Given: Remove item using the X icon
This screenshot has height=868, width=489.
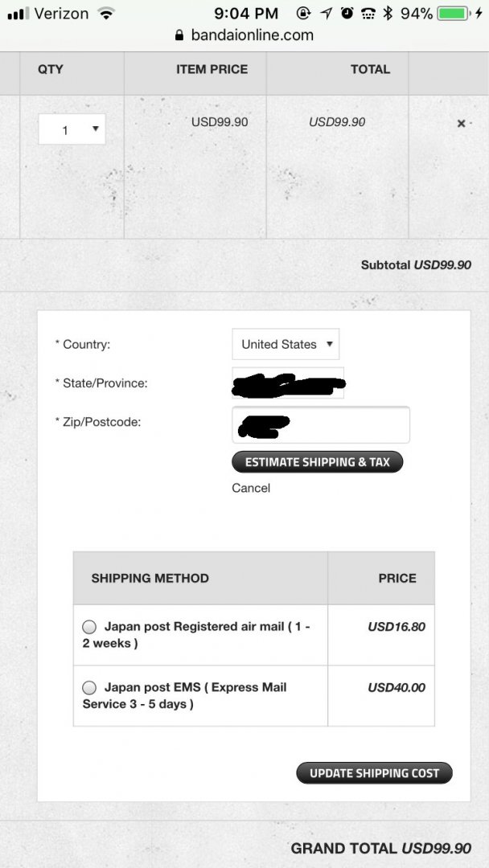Looking at the screenshot, I should pyautogui.click(x=461, y=124).
